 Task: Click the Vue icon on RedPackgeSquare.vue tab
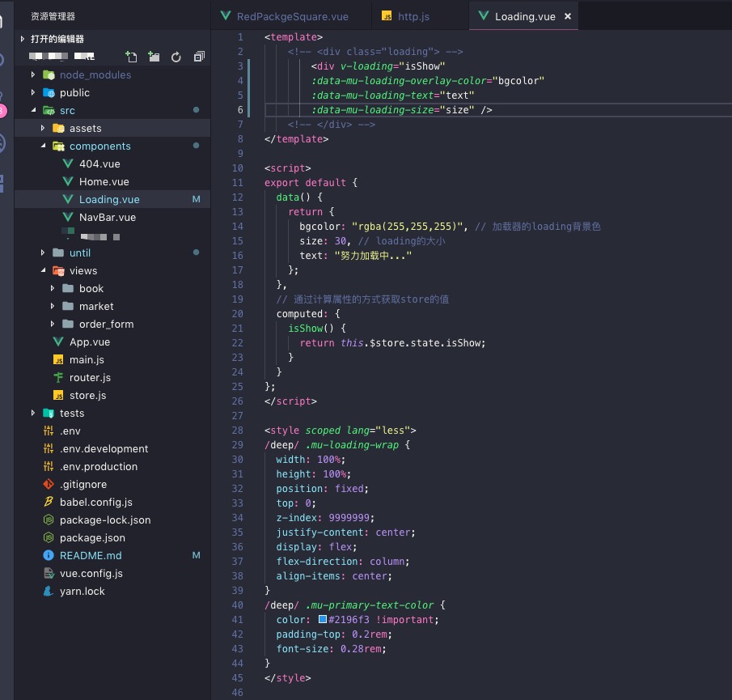(x=226, y=16)
